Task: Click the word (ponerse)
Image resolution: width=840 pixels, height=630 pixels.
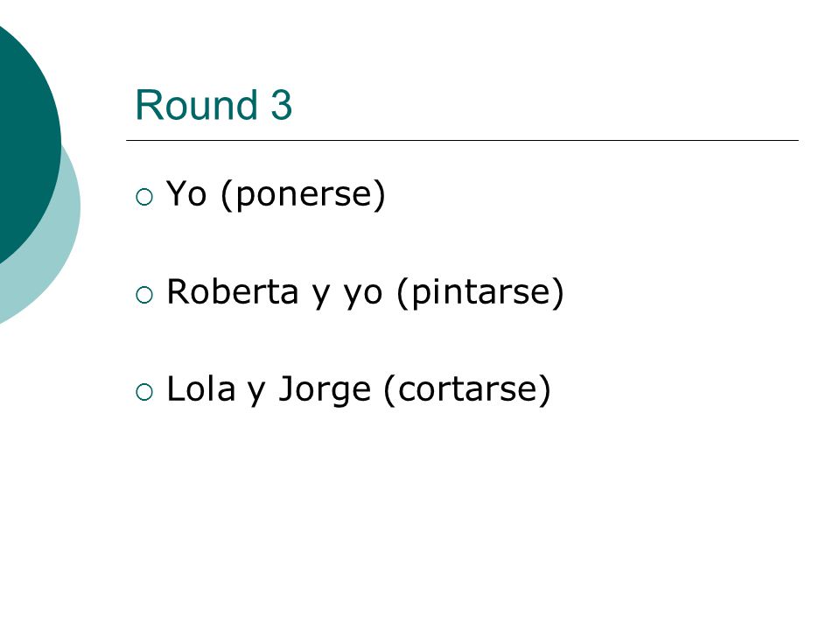Action: click(x=303, y=194)
